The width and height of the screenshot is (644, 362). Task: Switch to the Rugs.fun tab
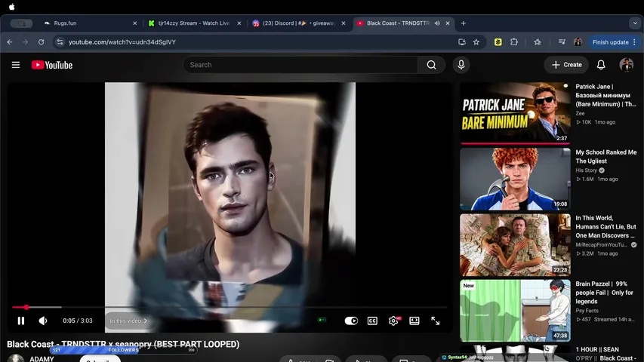88,23
